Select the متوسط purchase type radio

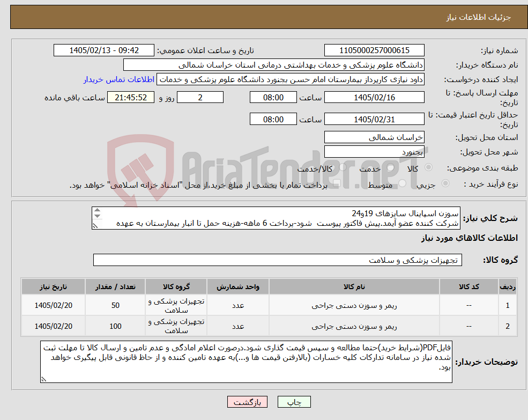coord(403,183)
